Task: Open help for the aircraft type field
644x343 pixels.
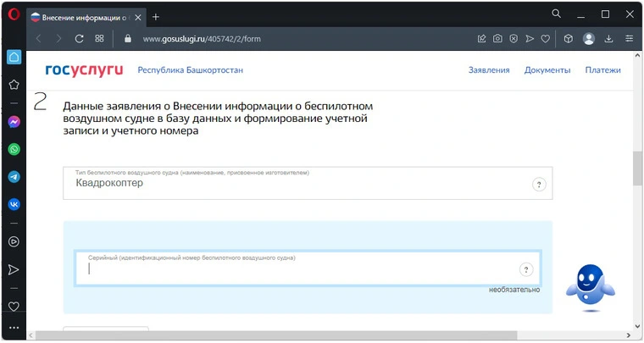Action: (x=539, y=185)
